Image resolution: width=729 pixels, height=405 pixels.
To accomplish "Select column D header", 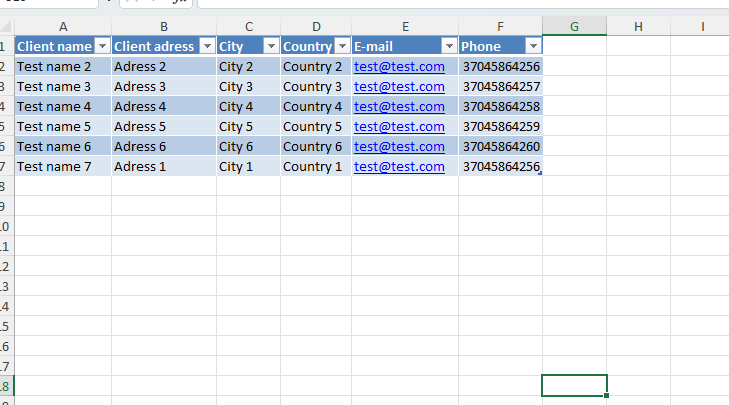I will 316,27.
